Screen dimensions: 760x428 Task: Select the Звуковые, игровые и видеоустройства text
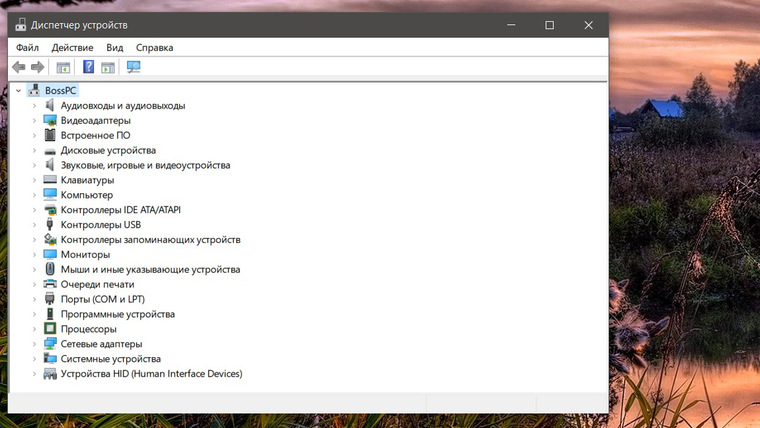point(145,165)
